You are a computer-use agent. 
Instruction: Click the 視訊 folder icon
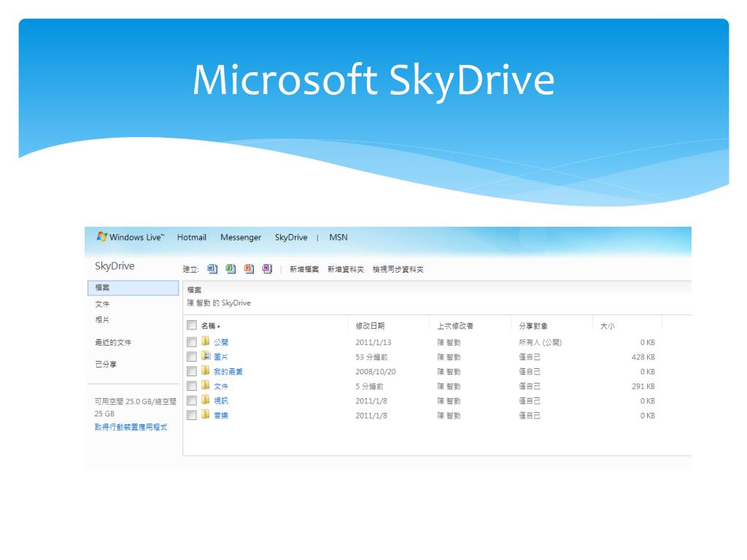[205, 400]
